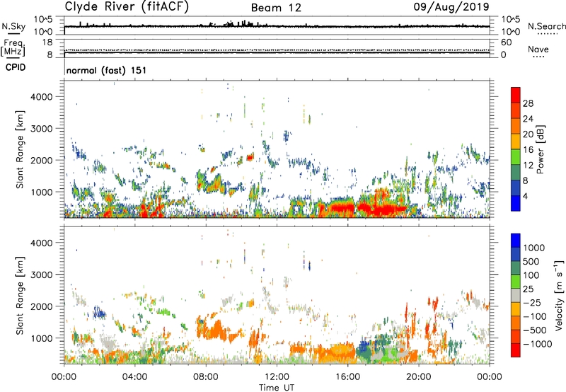Click the '4000' range tick of the power panel
The height and width of the screenshot is (392, 566).
[41, 97]
